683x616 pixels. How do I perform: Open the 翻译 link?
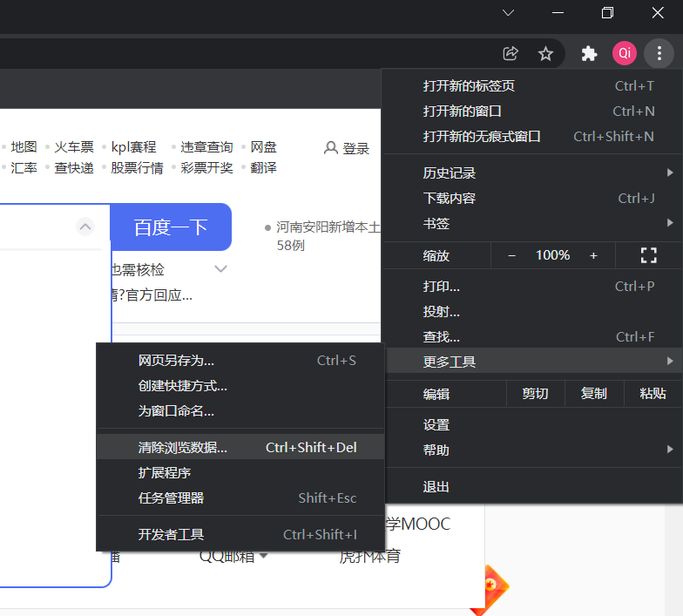[x=263, y=167]
